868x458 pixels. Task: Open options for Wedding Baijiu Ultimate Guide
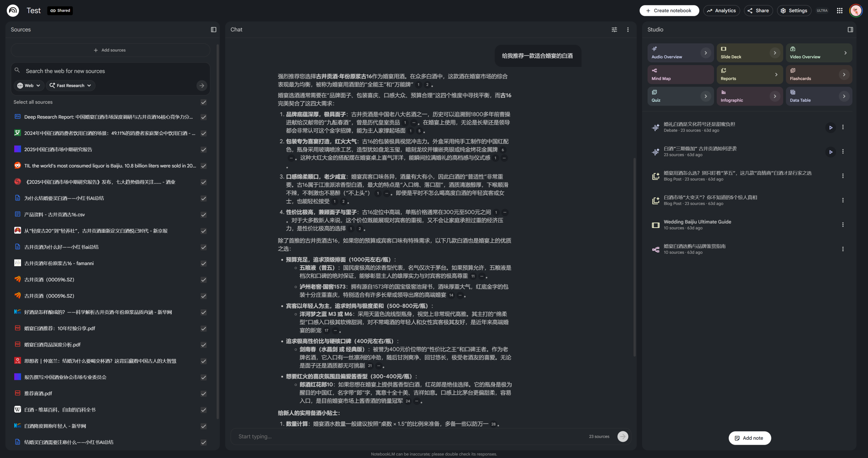(x=843, y=225)
